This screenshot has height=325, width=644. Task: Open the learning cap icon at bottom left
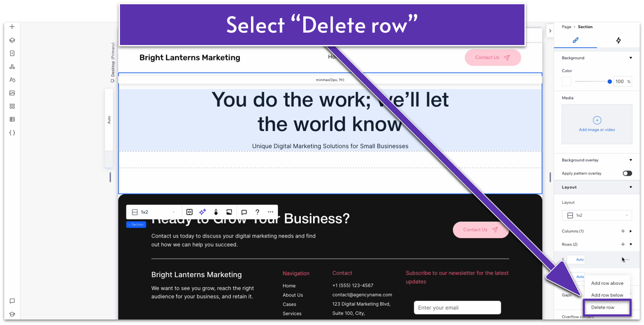click(x=12, y=314)
